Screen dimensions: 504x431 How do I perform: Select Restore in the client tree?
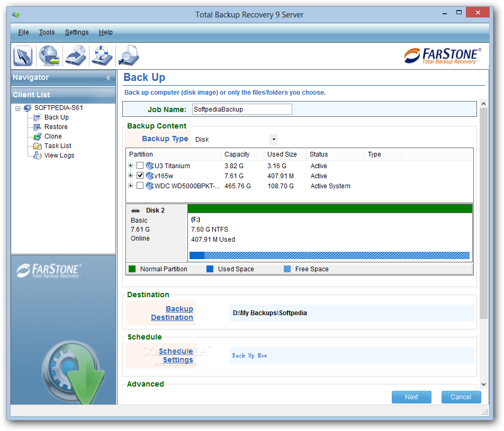pos(56,127)
